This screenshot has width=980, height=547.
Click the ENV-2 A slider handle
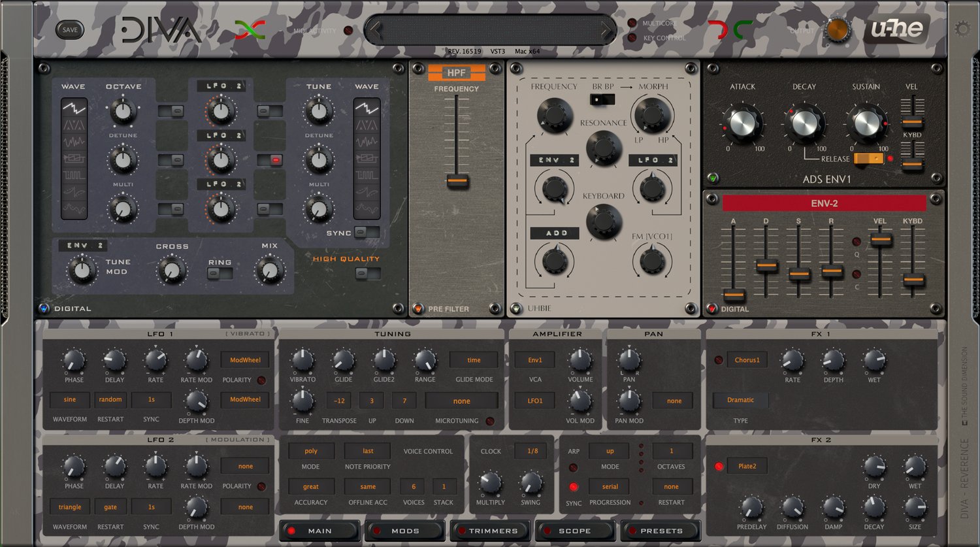tap(734, 295)
